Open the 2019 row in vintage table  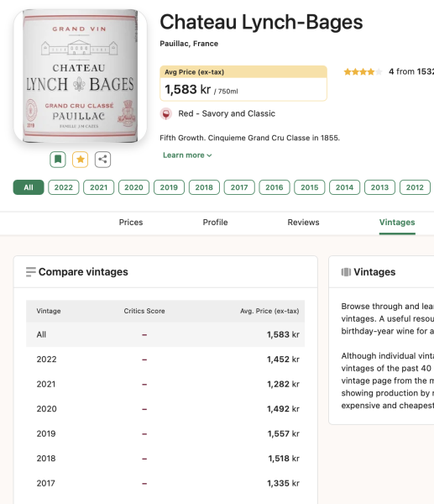pyautogui.click(x=165, y=433)
